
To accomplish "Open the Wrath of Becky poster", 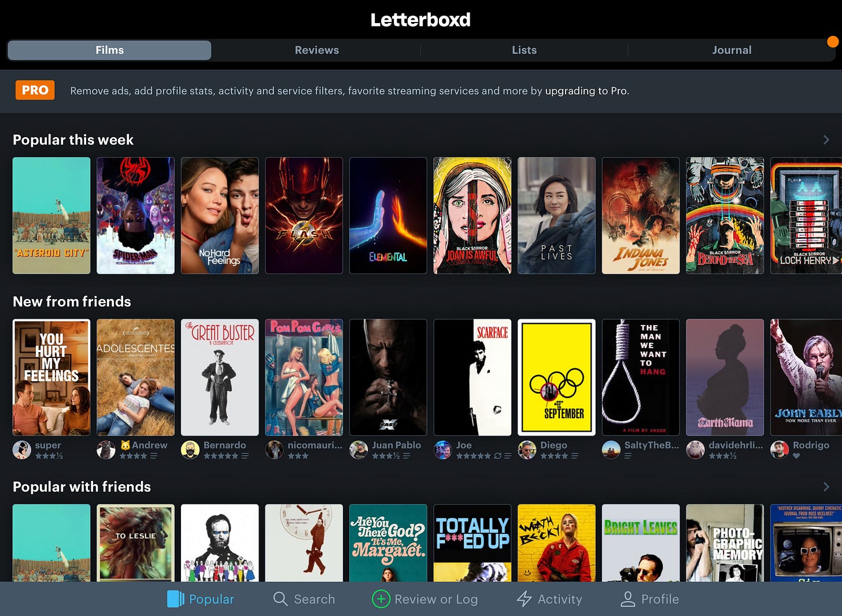I will [556, 543].
